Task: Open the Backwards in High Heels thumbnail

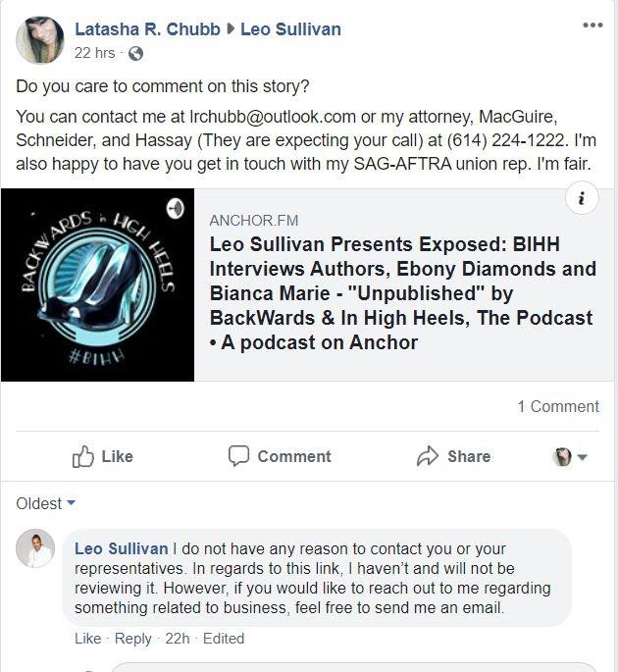Action: [98, 284]
